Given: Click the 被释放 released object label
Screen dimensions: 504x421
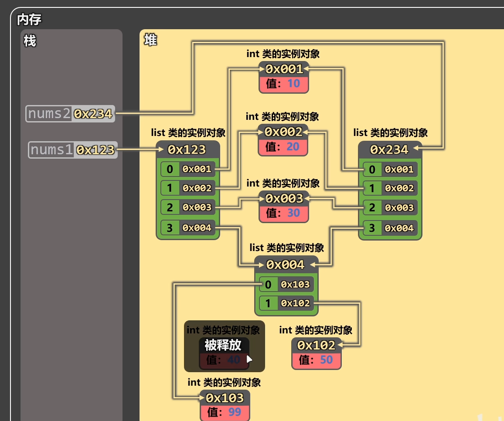Looking at the screenshot, I should click(223, 345).
